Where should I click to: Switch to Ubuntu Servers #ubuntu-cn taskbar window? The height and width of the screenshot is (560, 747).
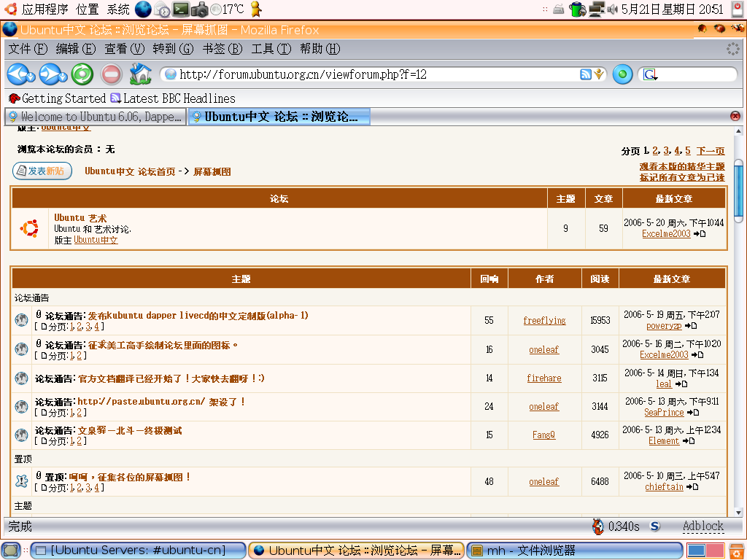click(138, 551)
